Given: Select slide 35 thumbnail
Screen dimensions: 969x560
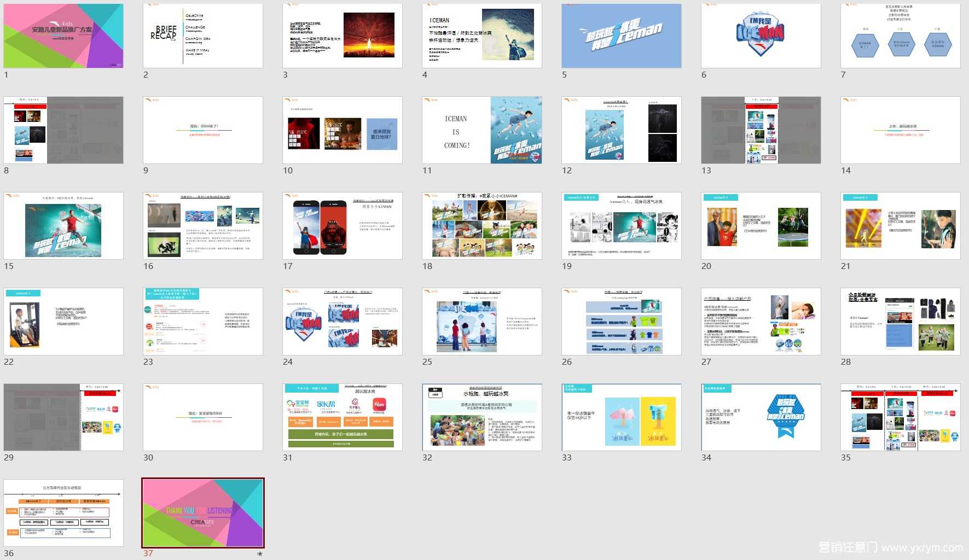Looking at the screenshot, I should [x=901, y=417].
